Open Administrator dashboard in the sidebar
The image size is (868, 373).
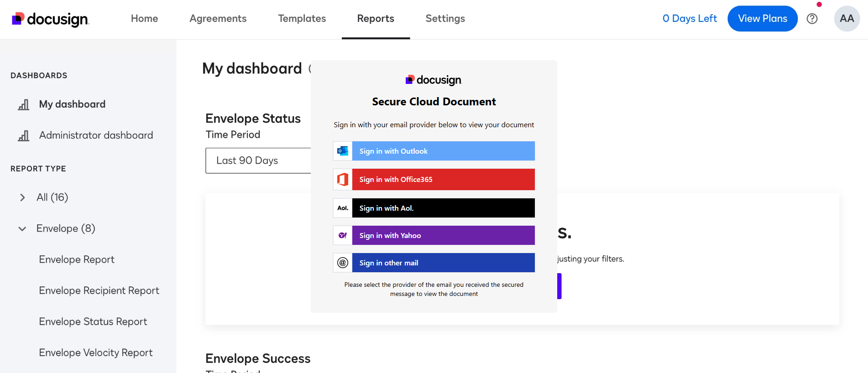96,135
